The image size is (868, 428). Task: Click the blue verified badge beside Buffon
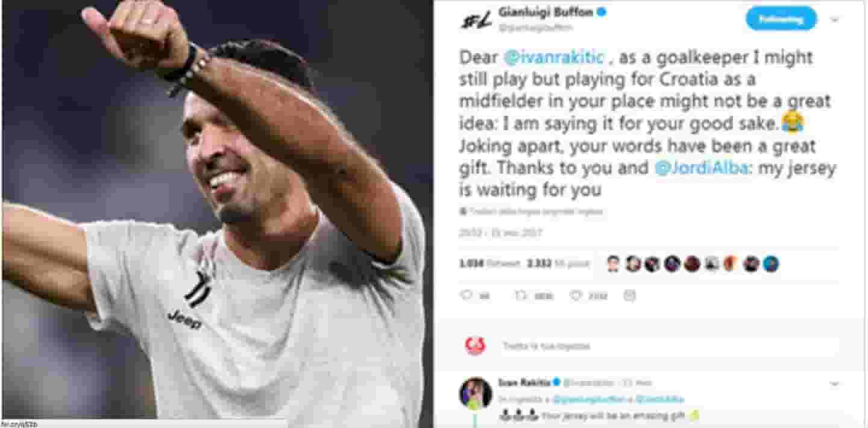pyautogui.click(x=602, y=13)
